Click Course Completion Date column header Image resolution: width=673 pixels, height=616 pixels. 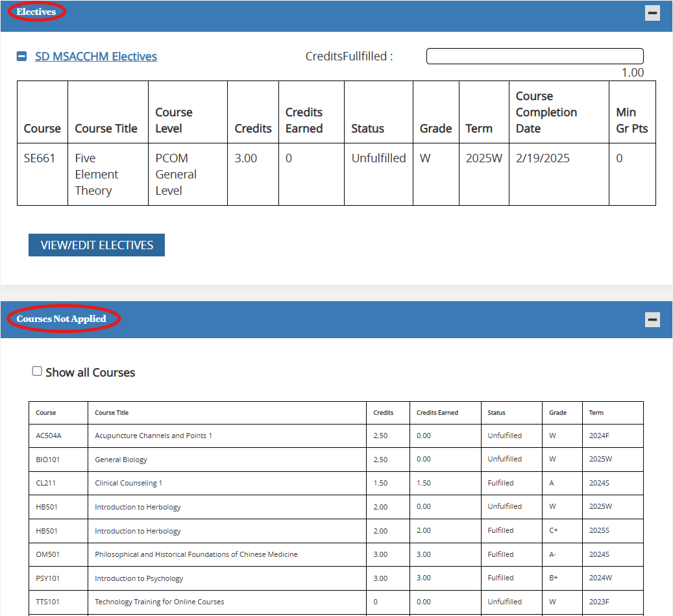(x=546, y=112)
